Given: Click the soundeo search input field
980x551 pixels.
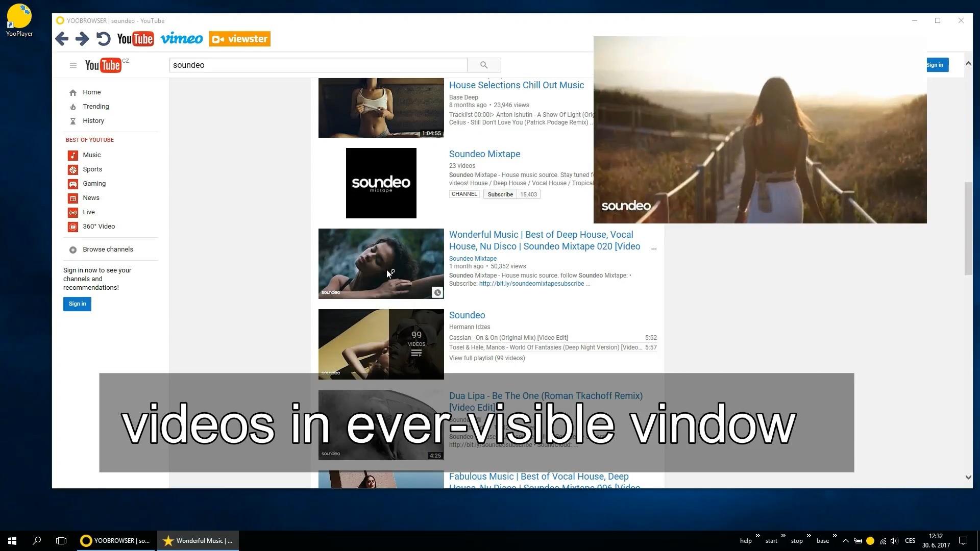Looking at the screenshot, I should pos(318,65).
